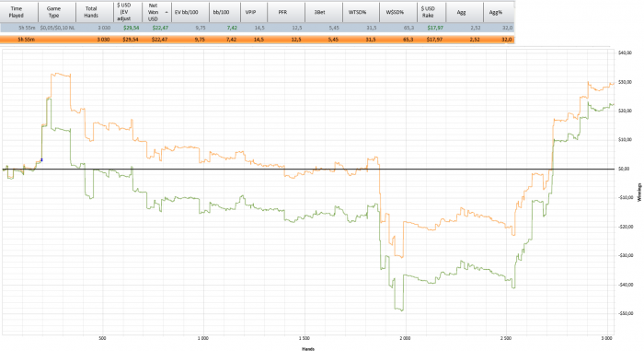The width and height of the screenshot is (644, 351).
Task: Click the $40,00 label on the winnings axis
Action: point(625,53)
